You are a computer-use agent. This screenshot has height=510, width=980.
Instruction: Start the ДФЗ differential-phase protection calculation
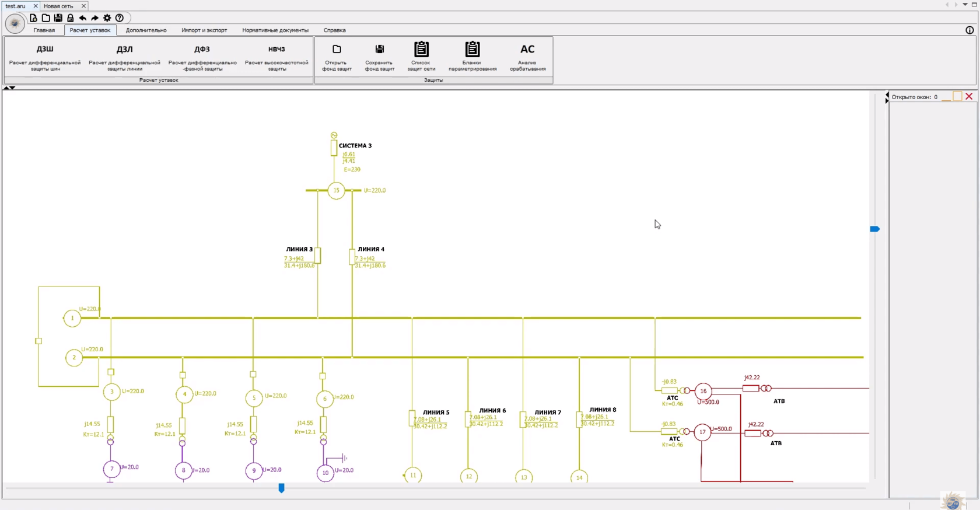point(202,57)
